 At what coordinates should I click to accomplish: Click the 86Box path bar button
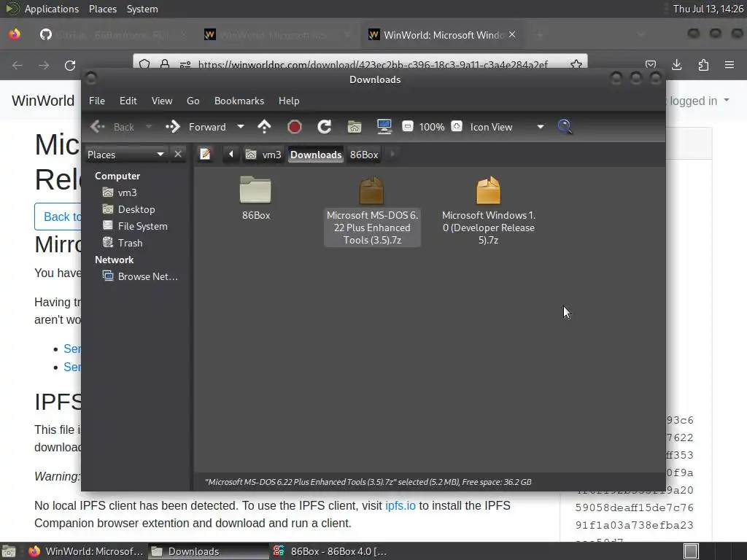(364, 155)
